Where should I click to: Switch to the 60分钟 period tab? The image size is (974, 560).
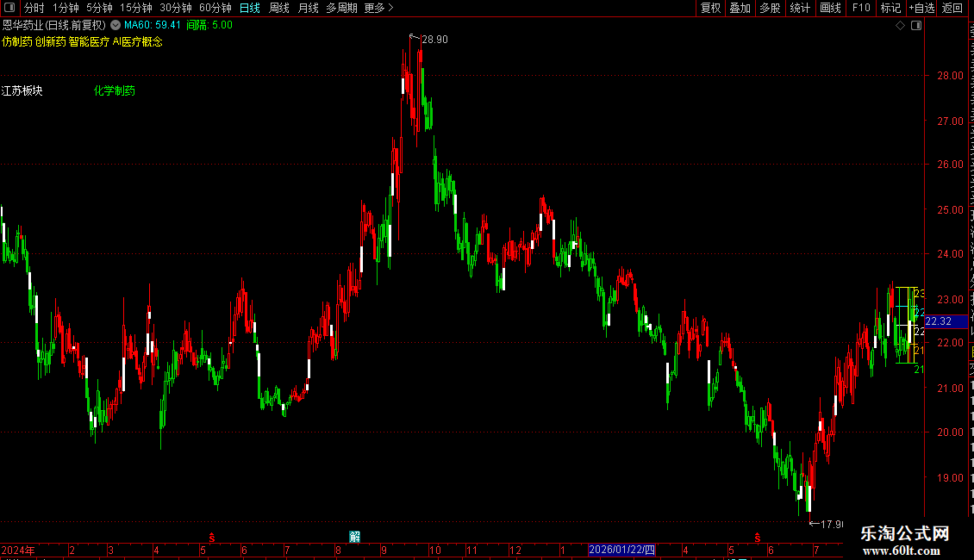click(215, 8)
